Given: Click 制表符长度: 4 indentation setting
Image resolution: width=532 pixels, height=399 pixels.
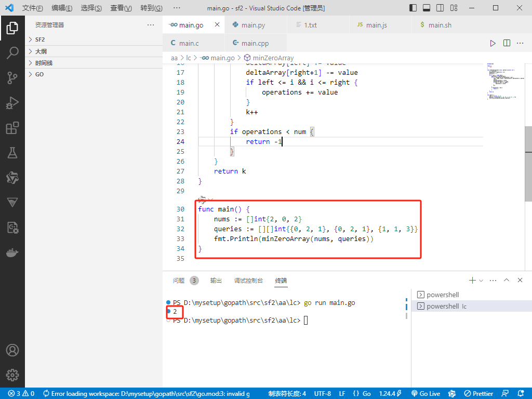Looking at the screenshot, I should click(287, 394).
